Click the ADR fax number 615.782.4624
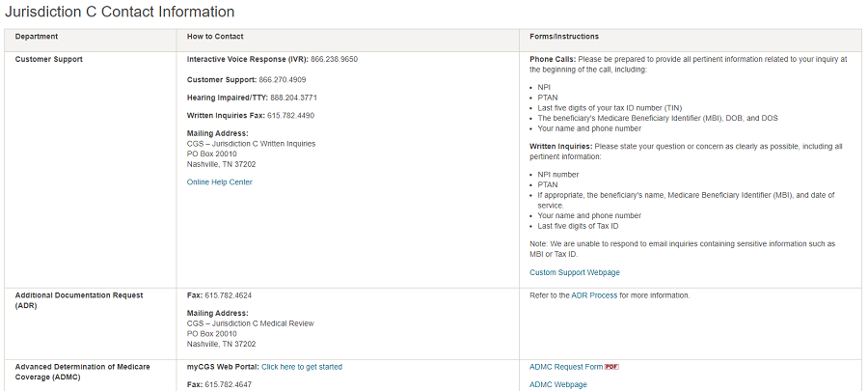This screenshot has height=391, width=868. (228, 294)
